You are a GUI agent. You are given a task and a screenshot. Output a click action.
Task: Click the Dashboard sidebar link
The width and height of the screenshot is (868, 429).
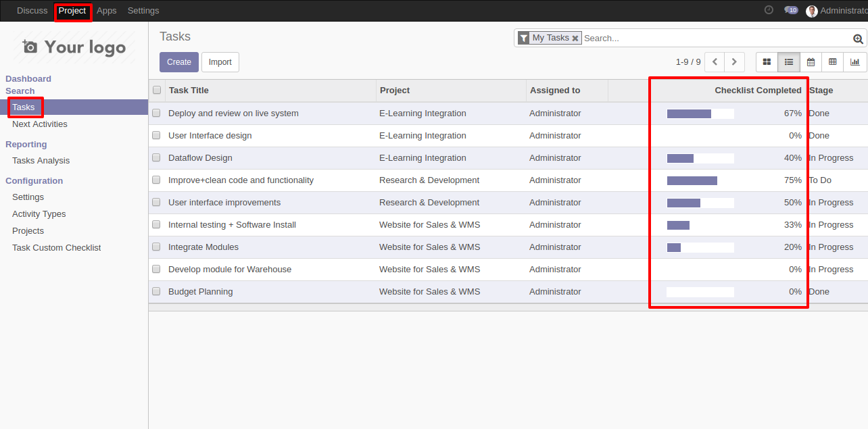[28, 79]
